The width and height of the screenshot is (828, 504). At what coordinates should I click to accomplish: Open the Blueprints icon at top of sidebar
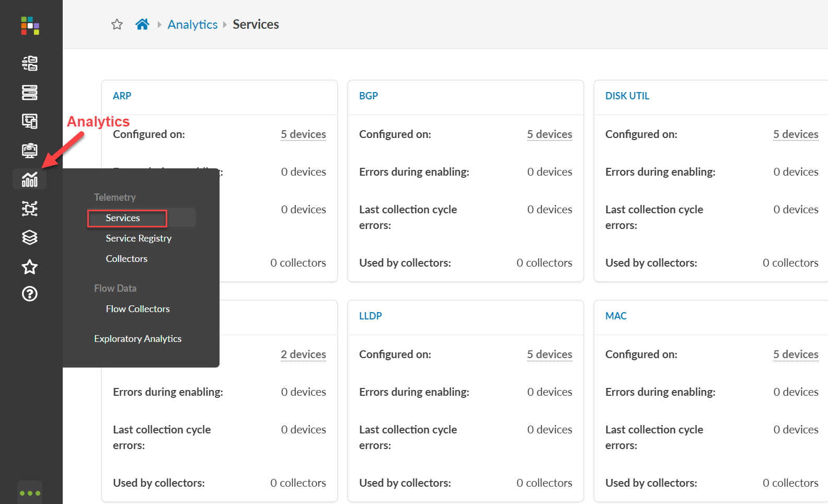point(30,63)
